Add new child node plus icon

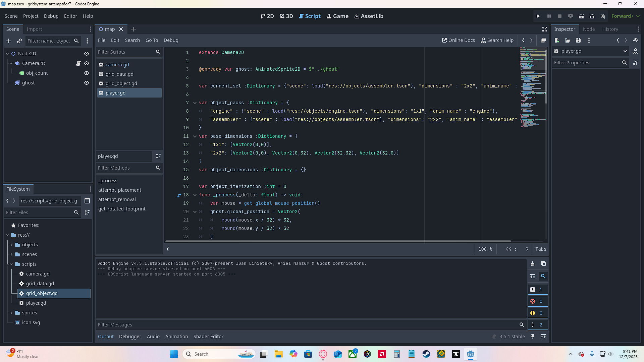(x=9, y=41)
